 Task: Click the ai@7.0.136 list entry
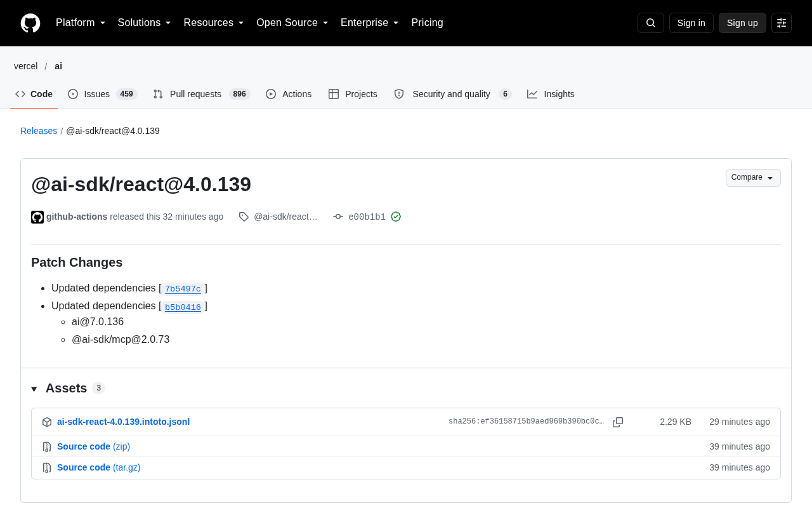(x=98, y=322)
